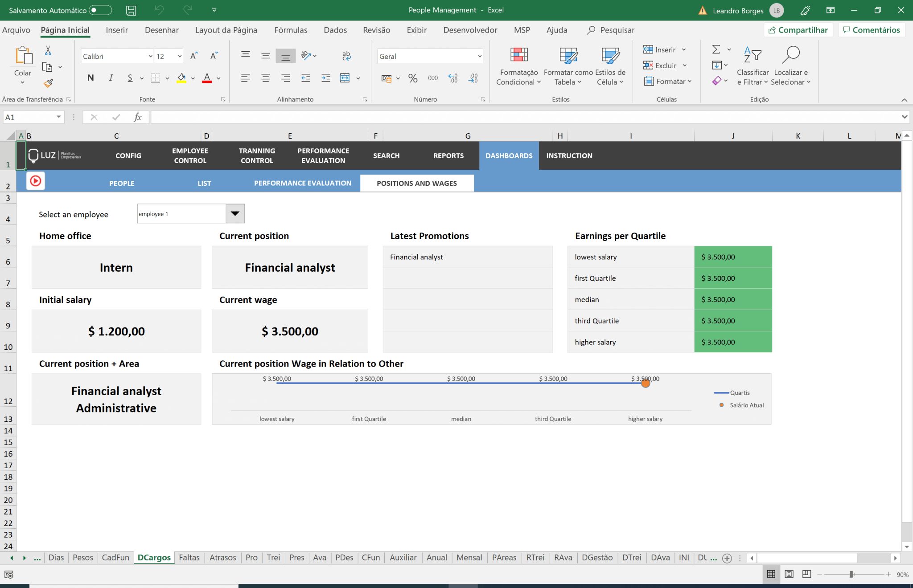The image size is (913, 588).
Task: Toggle underline formatting
Action: click(130, 78)
